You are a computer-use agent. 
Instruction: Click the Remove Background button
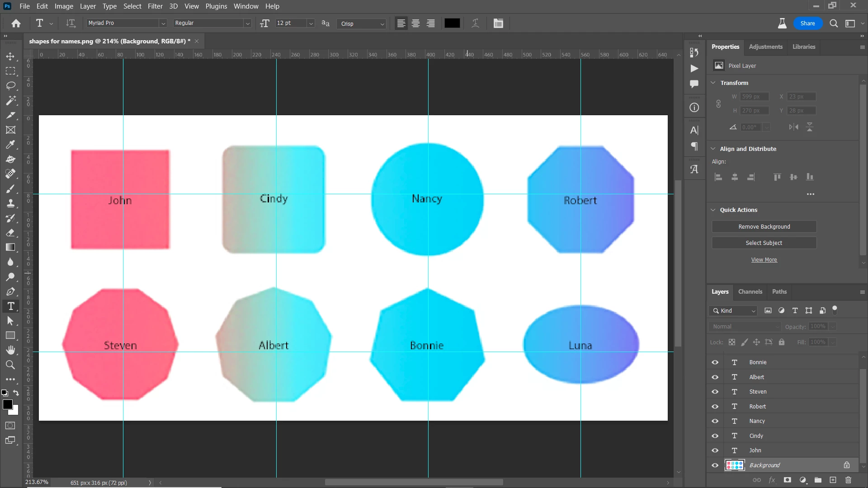[x=764, y=226]
